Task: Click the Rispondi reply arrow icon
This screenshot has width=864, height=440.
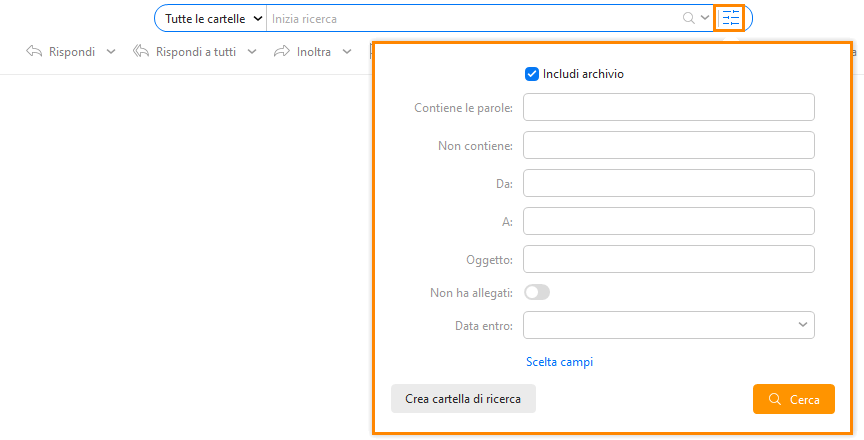Action: (x=34, y=52)
